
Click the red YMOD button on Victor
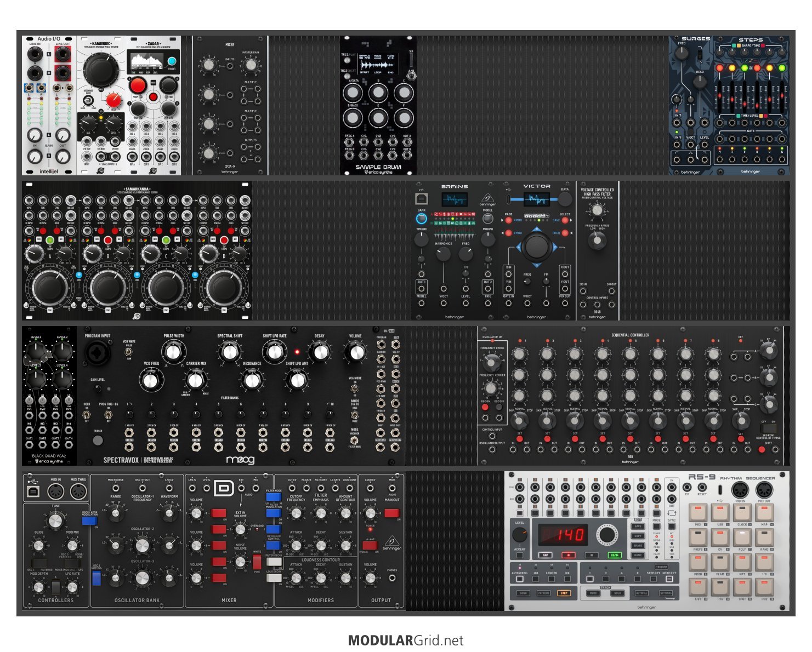coord(508,233)
